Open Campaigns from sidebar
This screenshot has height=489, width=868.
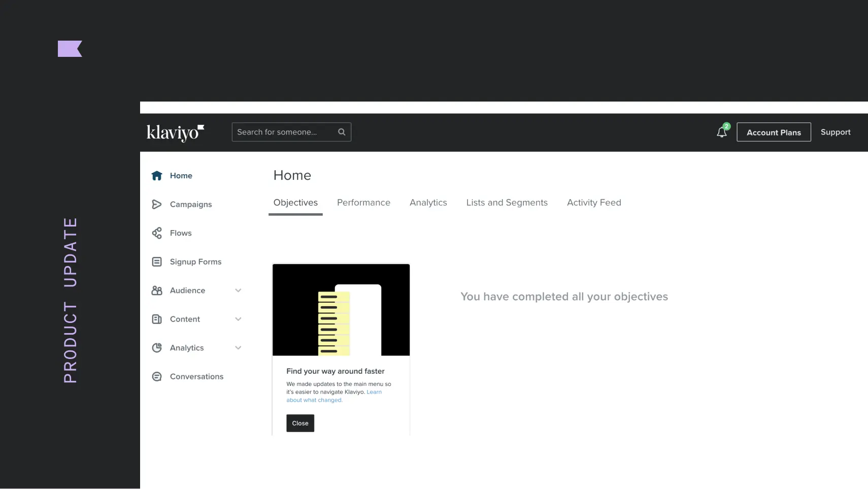[191, 204]
